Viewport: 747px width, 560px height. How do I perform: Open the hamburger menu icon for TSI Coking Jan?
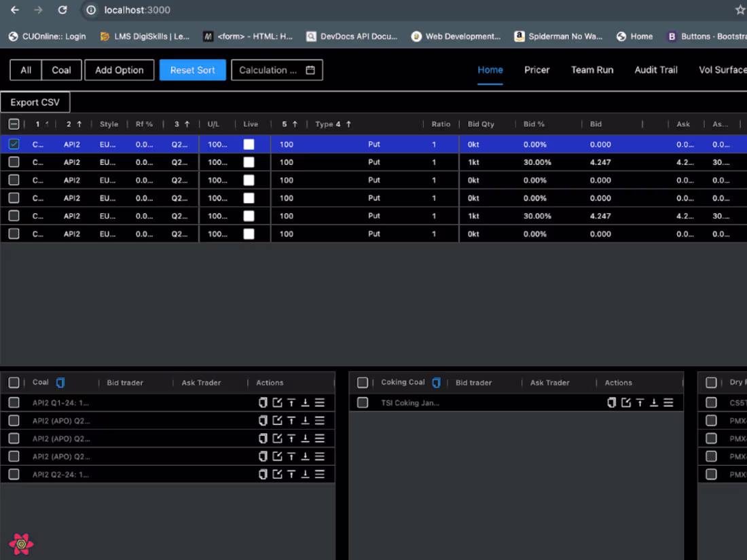(668, 402)
